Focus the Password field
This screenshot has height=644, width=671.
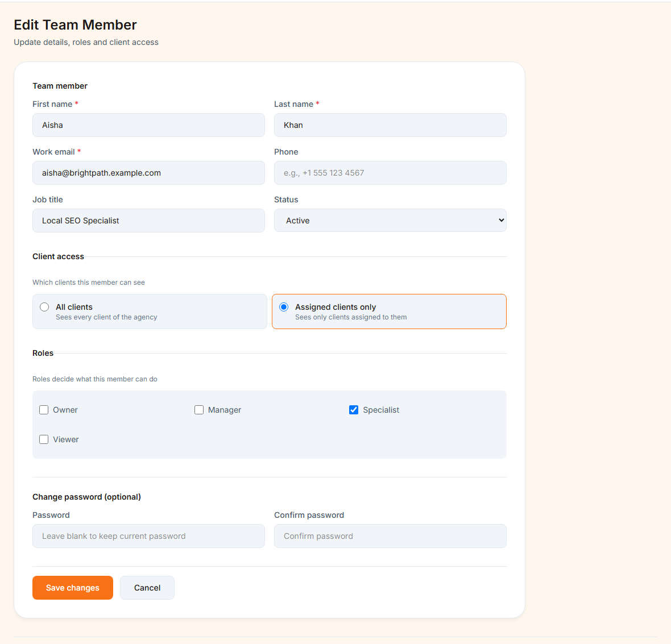point(148,536)
